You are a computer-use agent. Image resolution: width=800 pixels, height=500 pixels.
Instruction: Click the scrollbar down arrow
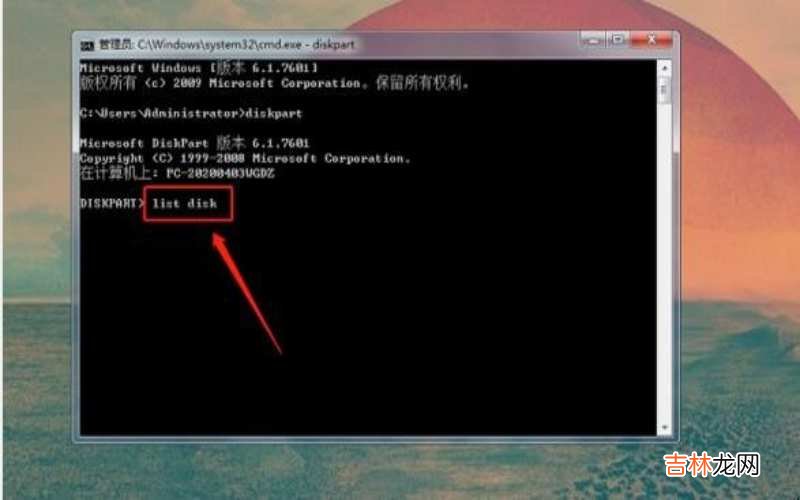[x=664, y=428]
